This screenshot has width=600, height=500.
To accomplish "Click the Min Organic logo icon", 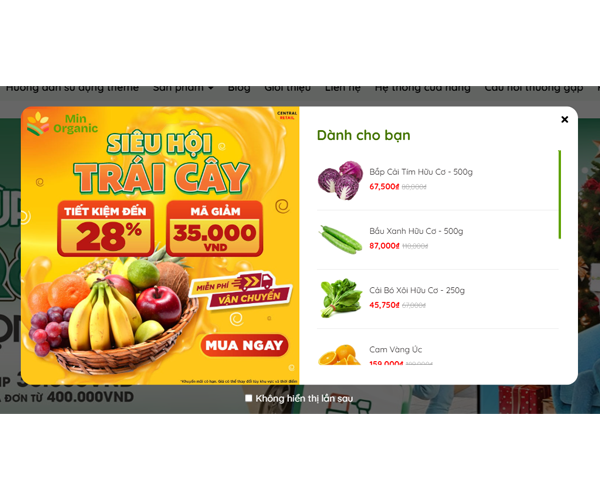I will (38, 124).
